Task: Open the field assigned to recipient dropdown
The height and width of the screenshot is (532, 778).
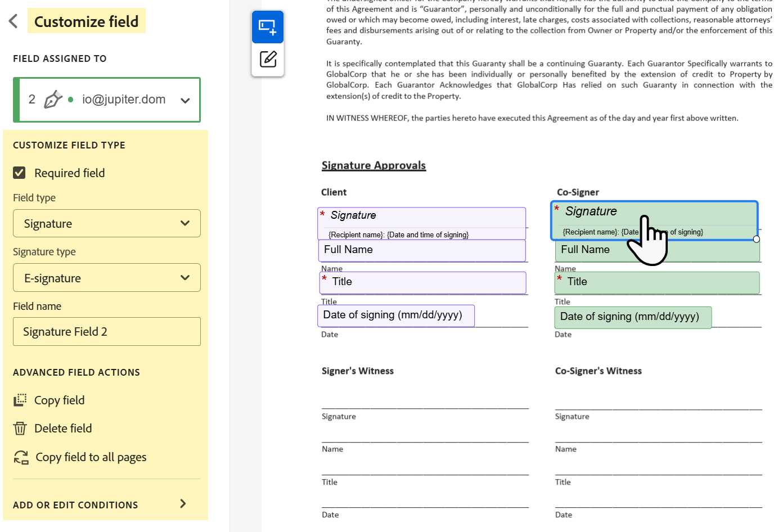Action: (x=107, y=100)
